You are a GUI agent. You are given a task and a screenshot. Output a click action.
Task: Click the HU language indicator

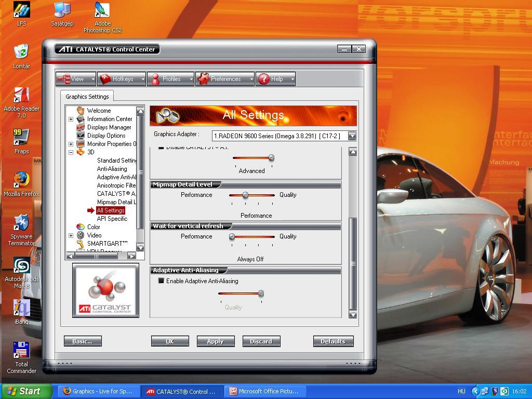(461, 391)
